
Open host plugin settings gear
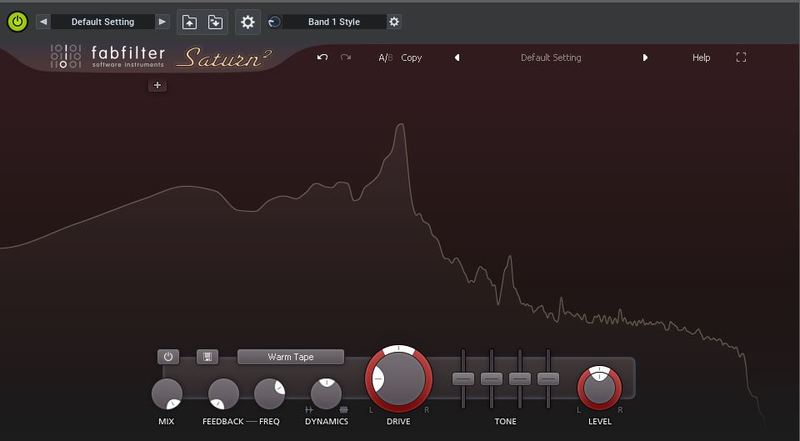click(x=247, y=22)
